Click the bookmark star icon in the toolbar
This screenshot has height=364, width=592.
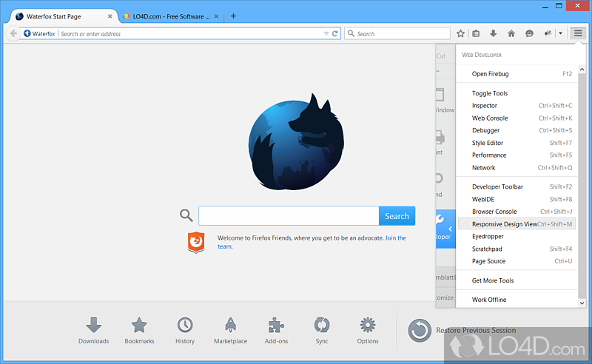click(460, 33)
